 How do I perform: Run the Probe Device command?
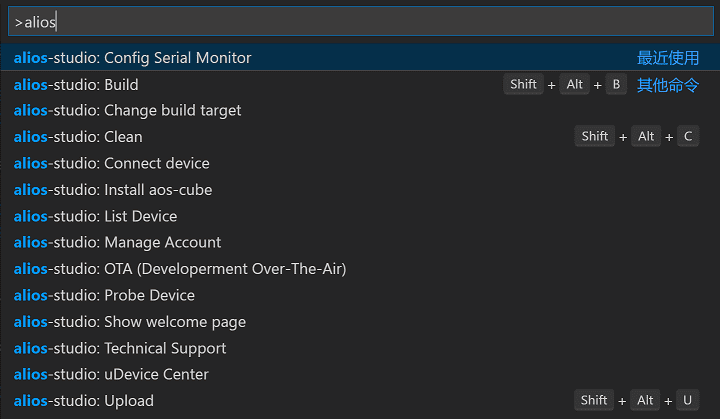(105, 295)
